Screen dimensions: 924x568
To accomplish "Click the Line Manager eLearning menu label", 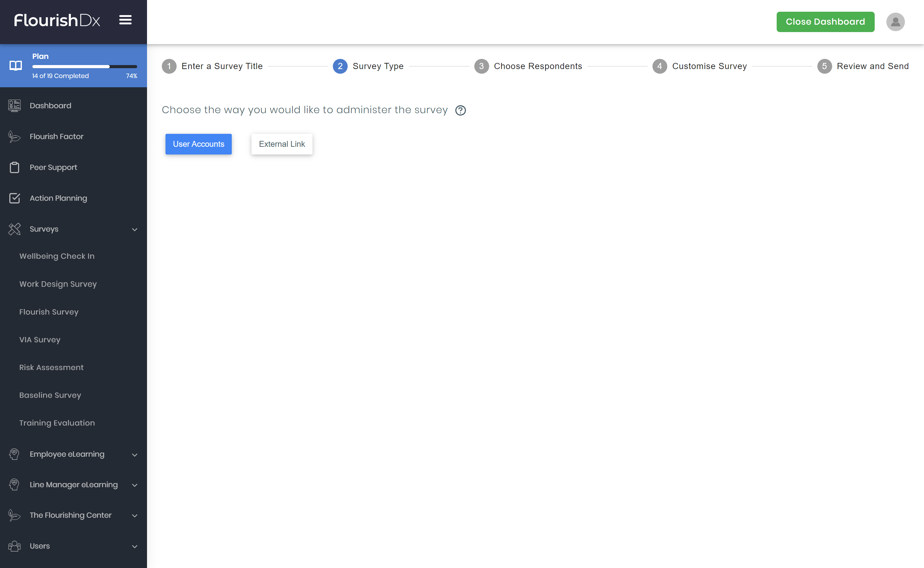I will click(x=74, y=485).
